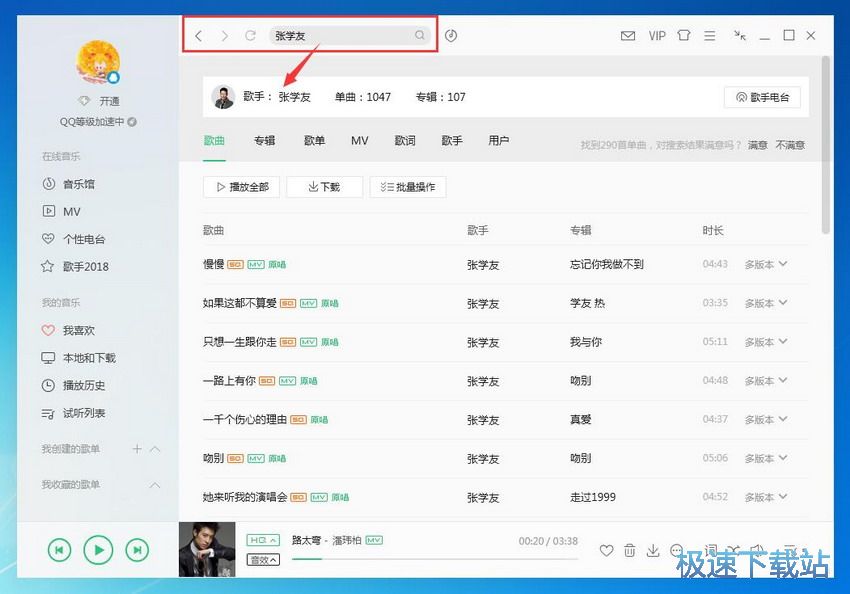Switch to the 歌手 tab
This screenshot has height=594, width=850.
pos(452,141)
